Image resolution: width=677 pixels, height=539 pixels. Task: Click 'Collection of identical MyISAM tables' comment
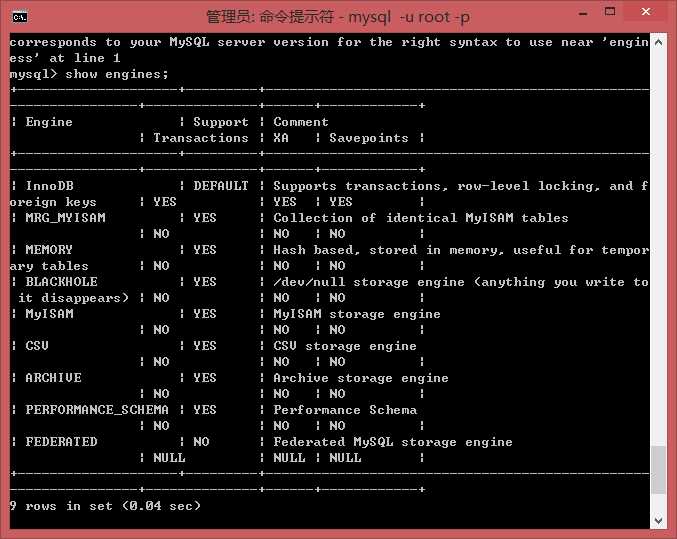(x=421, y=218)
